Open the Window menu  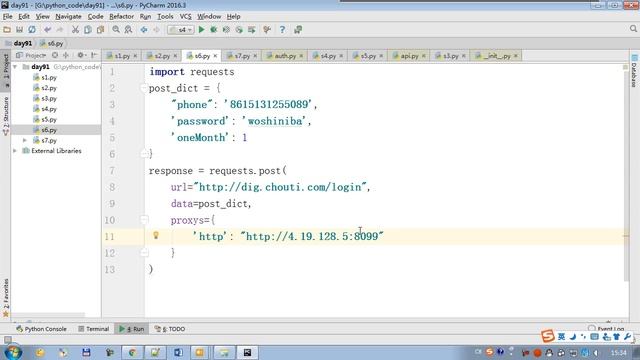(209, 16)
